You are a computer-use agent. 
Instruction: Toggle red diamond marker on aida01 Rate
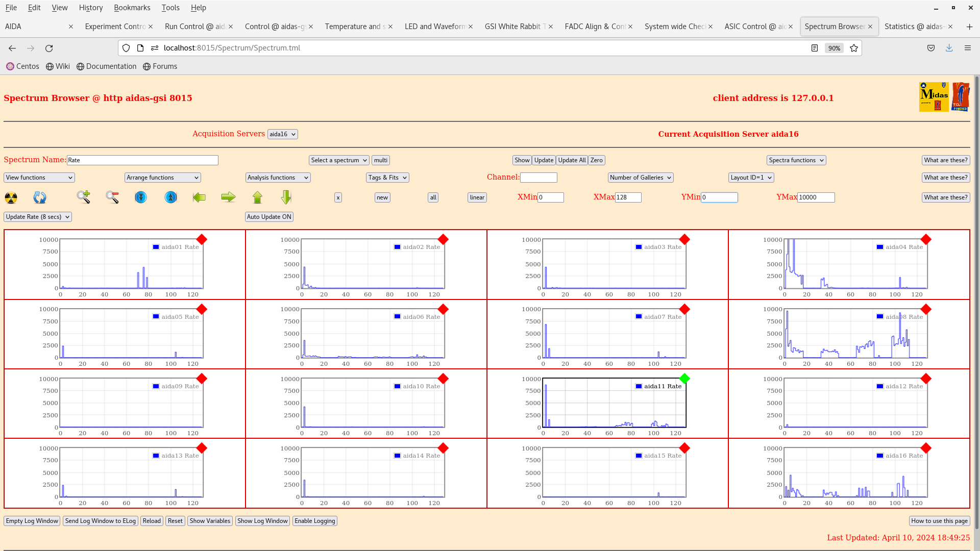tap(202, 239)
